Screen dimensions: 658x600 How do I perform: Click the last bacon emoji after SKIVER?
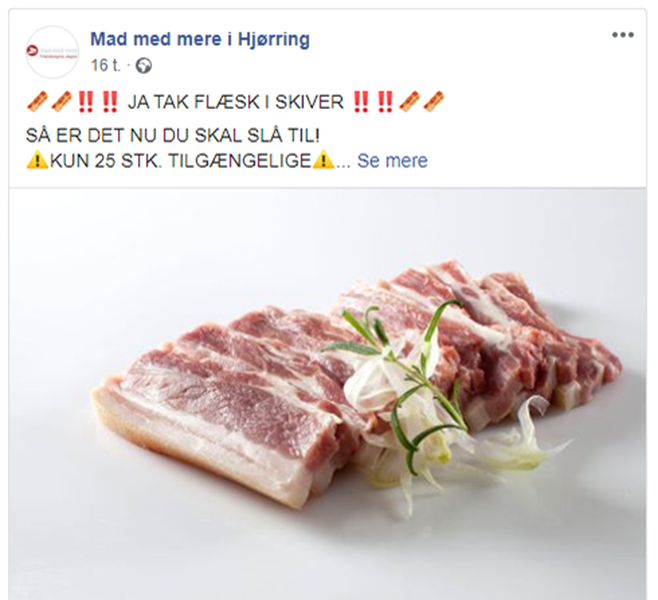click(x=434, y=102)
